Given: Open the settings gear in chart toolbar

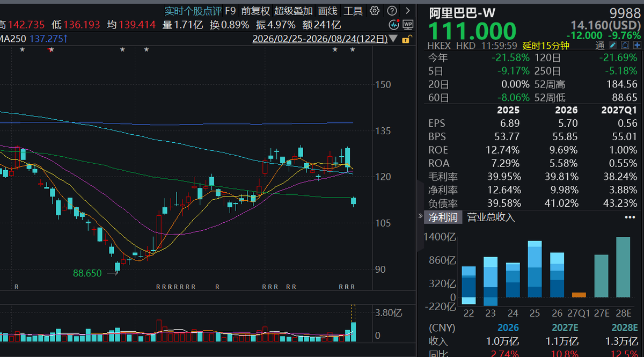Looking at the screenshot, I should click(x=375, y=11).
